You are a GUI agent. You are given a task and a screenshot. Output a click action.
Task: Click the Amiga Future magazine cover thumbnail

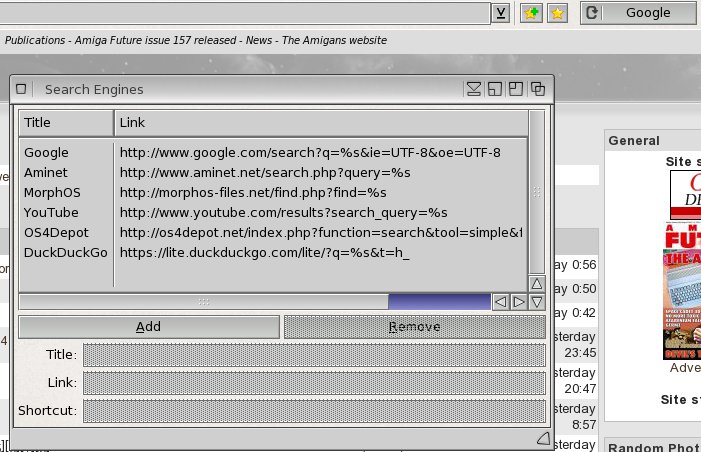(682, 291)
